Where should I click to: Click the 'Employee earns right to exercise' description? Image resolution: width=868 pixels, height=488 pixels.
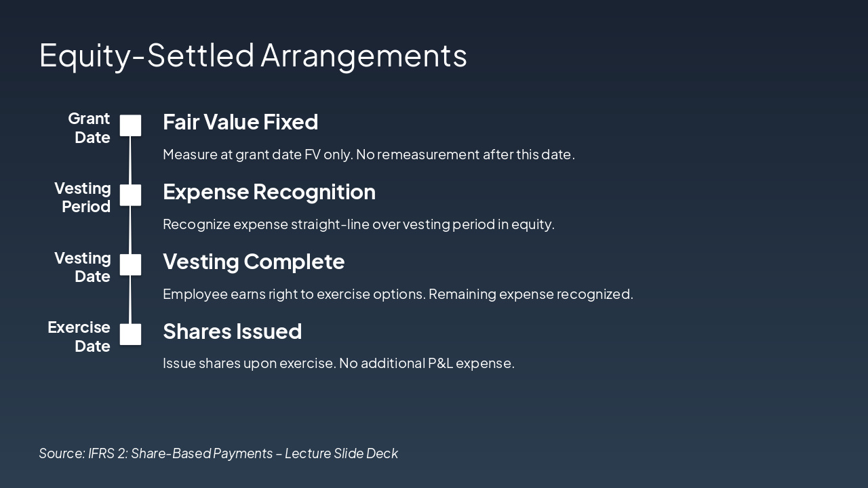pos(397,294)
